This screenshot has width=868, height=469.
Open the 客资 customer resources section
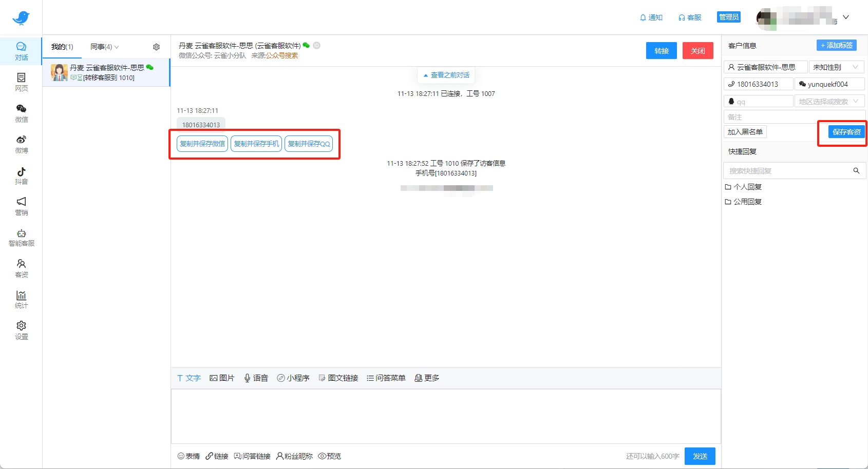tap(21, 268)
